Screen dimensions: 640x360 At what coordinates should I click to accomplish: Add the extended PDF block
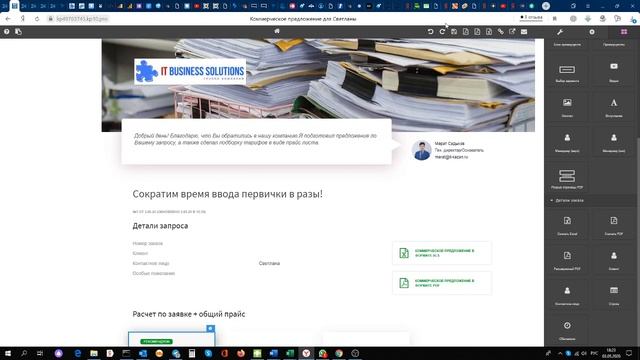[567, 260]
